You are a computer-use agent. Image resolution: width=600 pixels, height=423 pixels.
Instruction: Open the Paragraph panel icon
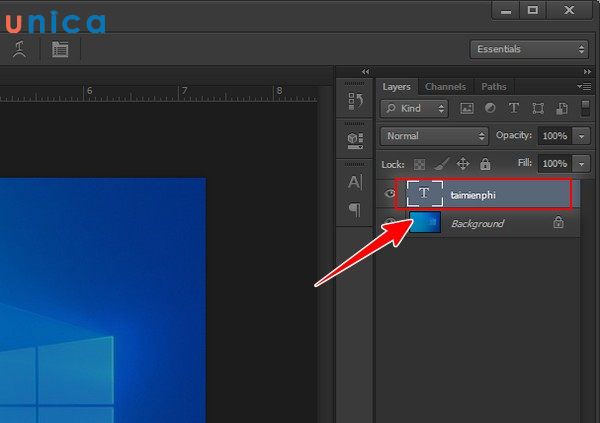click(x=354, y=209)
